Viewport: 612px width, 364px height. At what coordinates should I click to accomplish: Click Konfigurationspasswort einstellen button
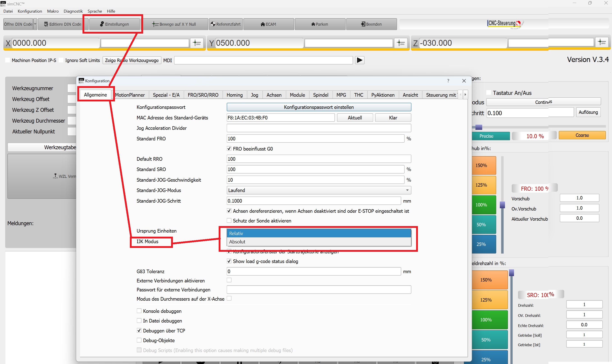point(319,107)
